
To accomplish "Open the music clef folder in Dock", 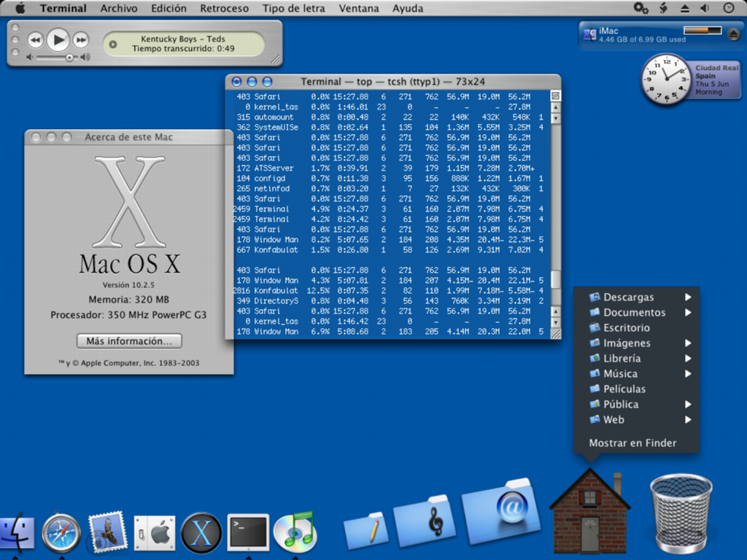I will (x=425, y=521).
